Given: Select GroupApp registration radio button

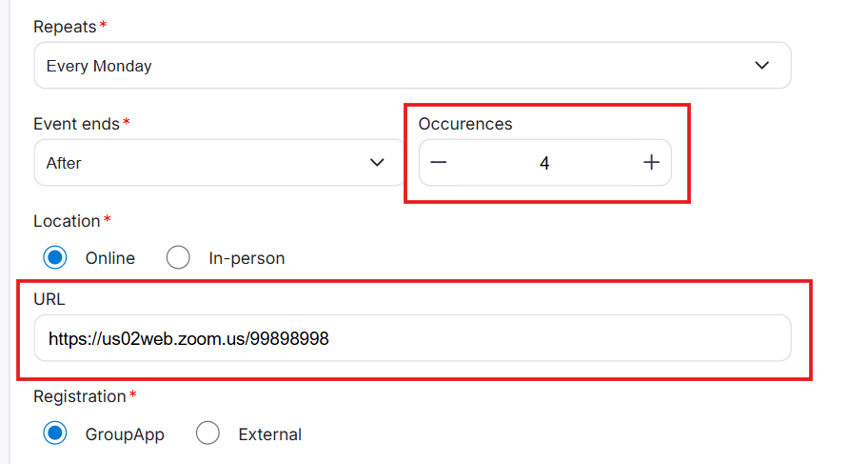Looking at the screenshot, I should pos(55,434).
